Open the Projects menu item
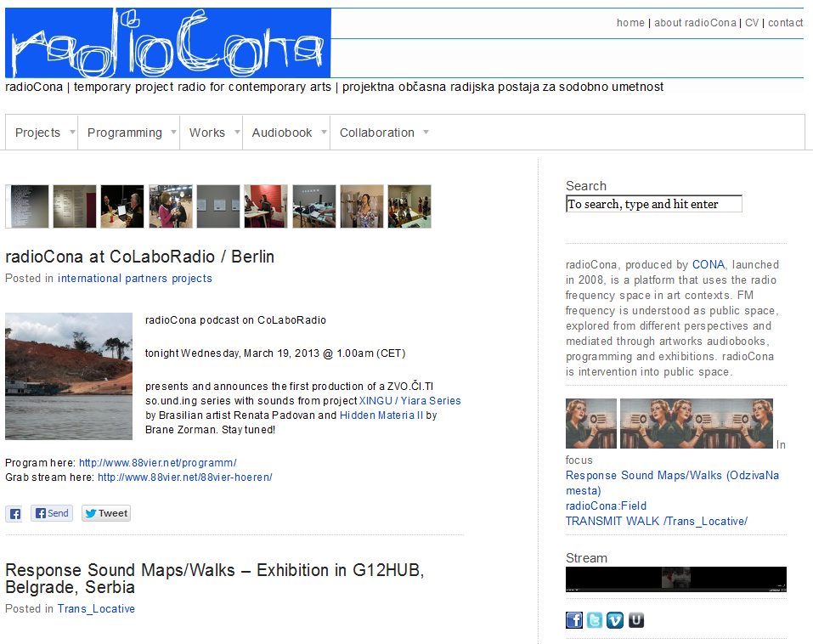The image size is (813, 644). point(38,133)
